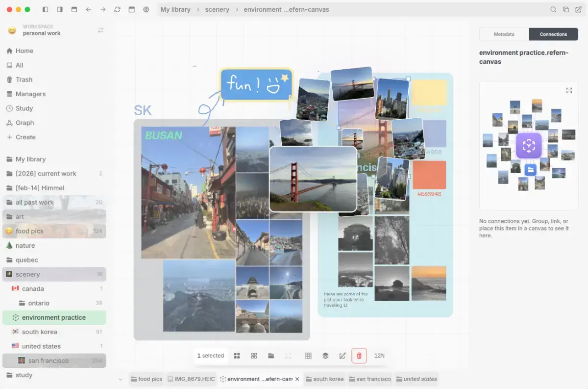588x389 pixels.
Task: Toggle the right sidebar panel icon
Action: pyautogui.click(x=60, y=9)
